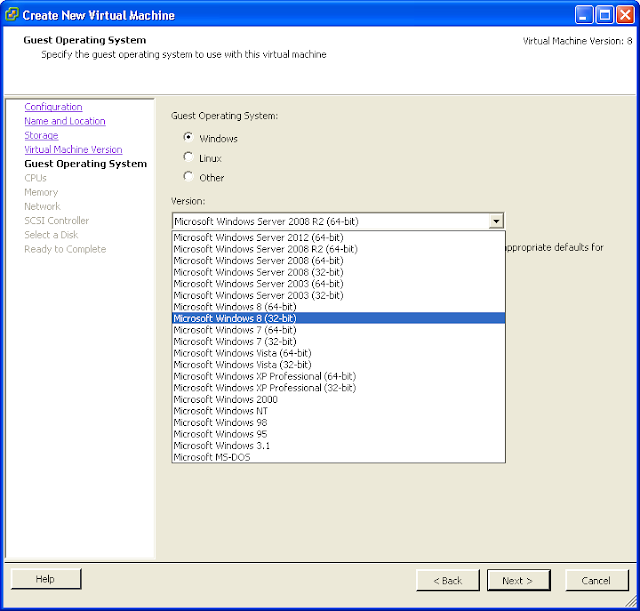
Task: Pick Microsoft Windows 7 (64-bit)
Action: point(338,330)
